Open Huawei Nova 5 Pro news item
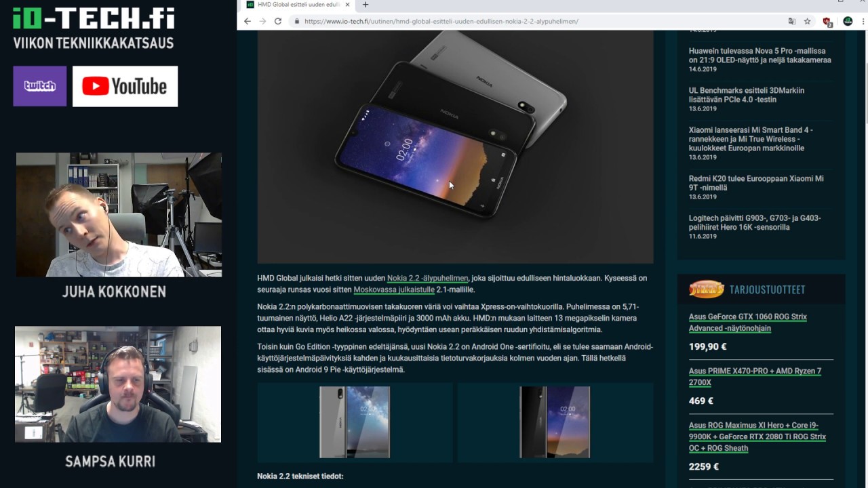This screenshot has width=868, height=488. pyautogui.click(x=759, y=56)
